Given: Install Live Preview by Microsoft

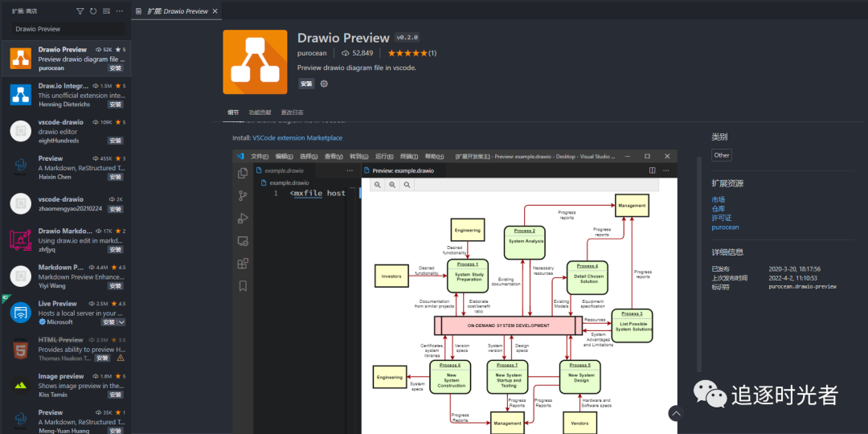Looking at the screenshot, I should (x=108, y=322).
